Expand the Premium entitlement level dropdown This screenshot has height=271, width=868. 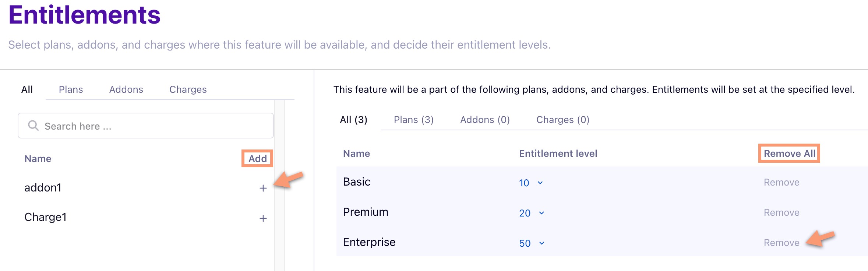click(x=532, y=213)
